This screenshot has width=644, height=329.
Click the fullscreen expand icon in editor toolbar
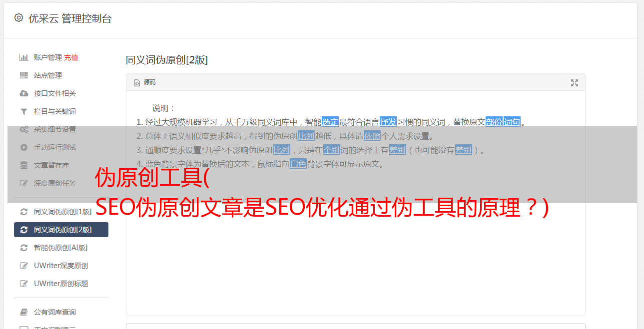(x=575, y=83)
